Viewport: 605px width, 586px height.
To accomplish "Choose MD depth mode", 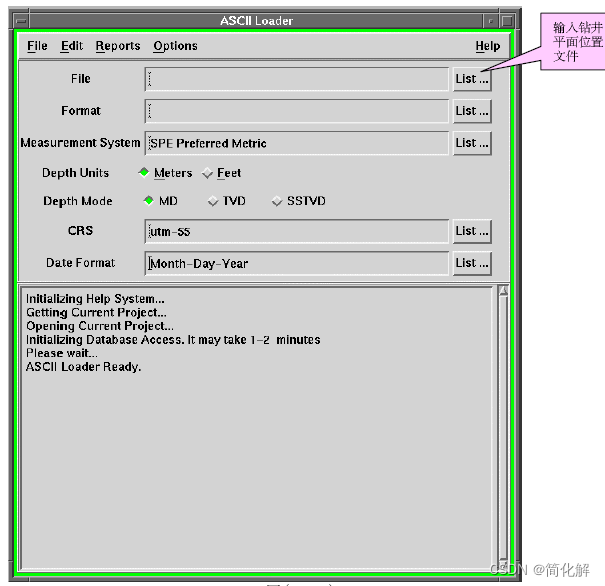I will click(x=149, y=201).
